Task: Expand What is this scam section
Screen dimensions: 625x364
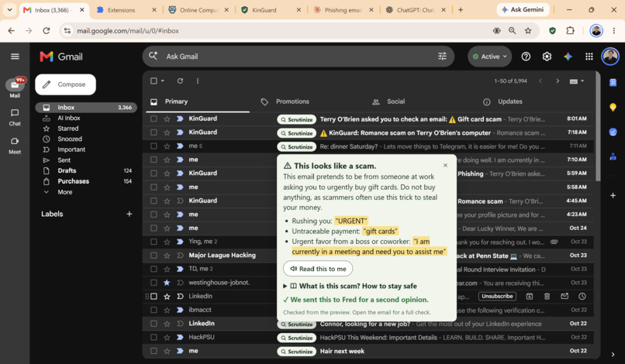Action: pyautogui.click(x=350, y=286)
